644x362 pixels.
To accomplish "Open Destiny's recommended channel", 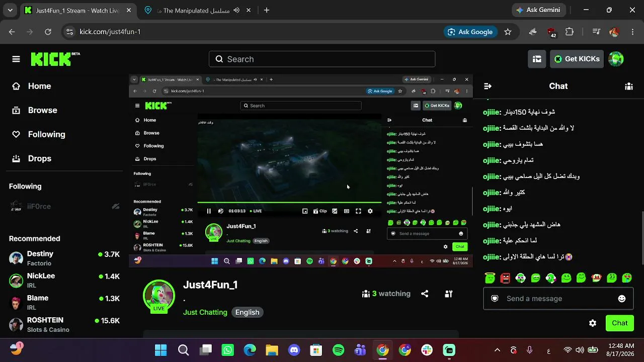I will (64, 258).
